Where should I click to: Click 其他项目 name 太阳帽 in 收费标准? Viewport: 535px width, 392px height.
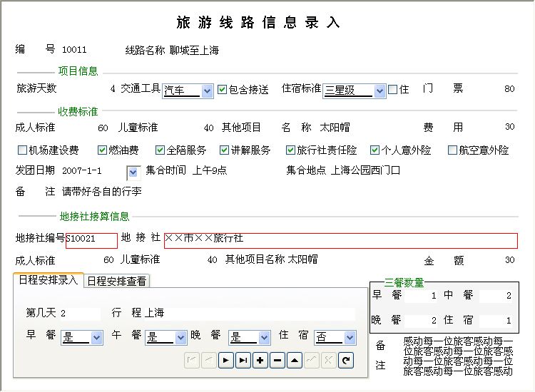pyautogui.click(x=335, y=128)
